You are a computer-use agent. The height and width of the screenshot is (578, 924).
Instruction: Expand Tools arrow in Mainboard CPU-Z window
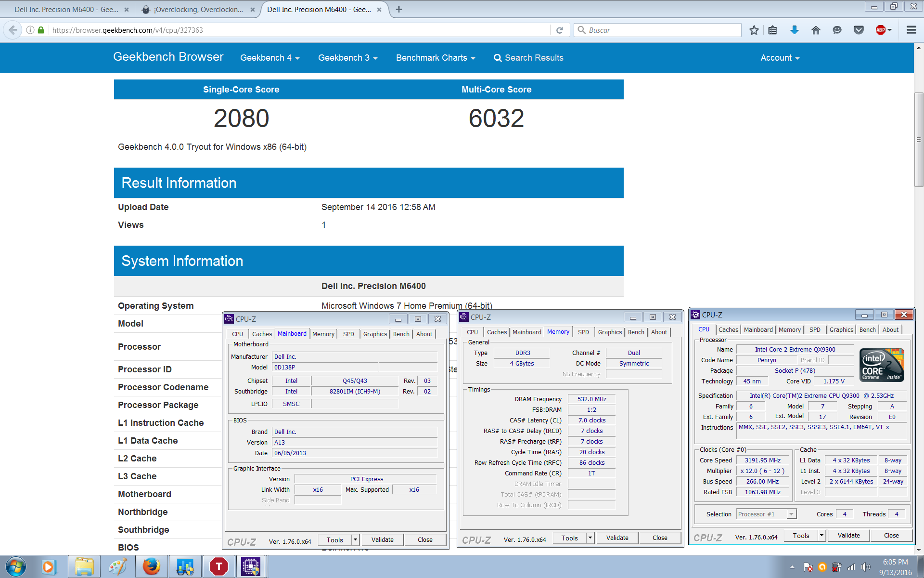coord(355,539)
